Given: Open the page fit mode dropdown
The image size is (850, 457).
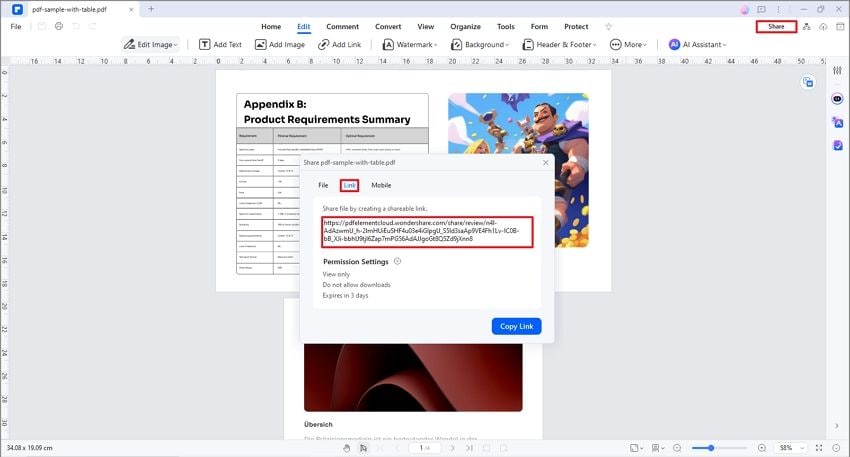Looking at the screenshot, I should click(x=636, y=448).
